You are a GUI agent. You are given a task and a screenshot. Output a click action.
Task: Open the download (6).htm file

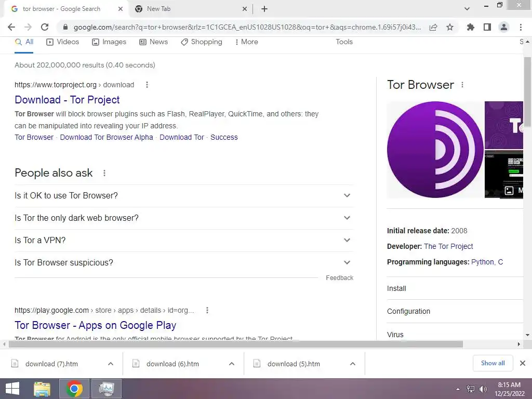[x=172, y=364]
